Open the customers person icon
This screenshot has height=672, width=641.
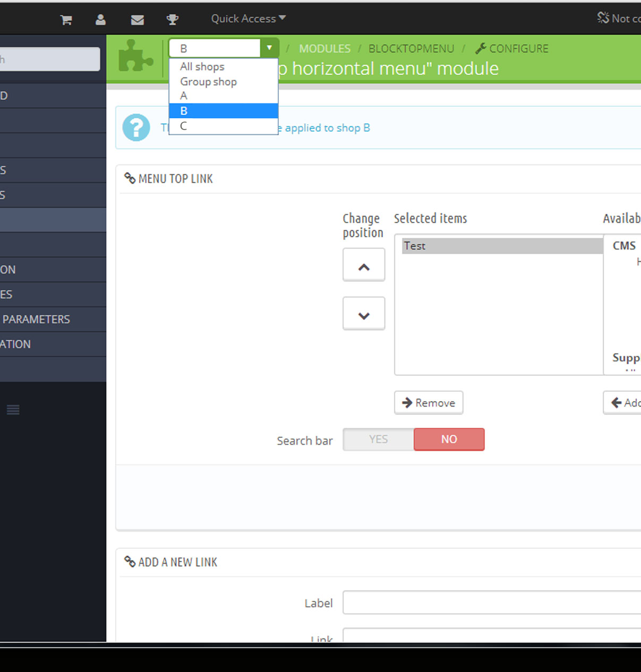[100, 20]
